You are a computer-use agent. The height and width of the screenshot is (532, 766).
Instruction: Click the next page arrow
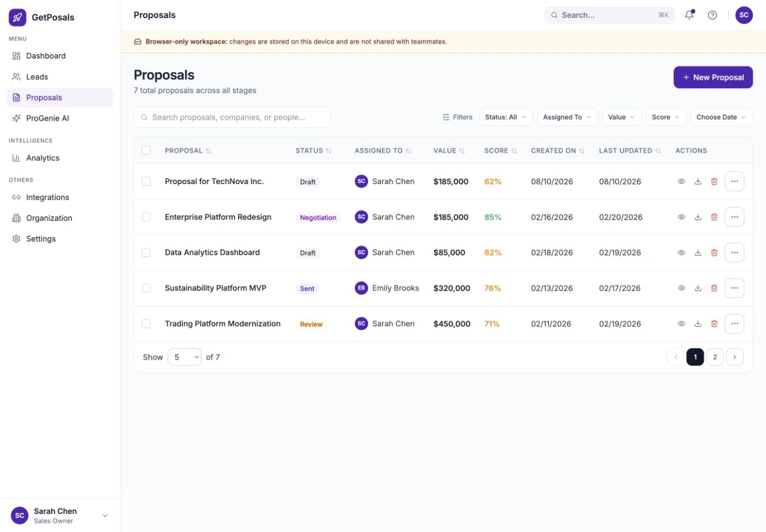click(734, 357)
